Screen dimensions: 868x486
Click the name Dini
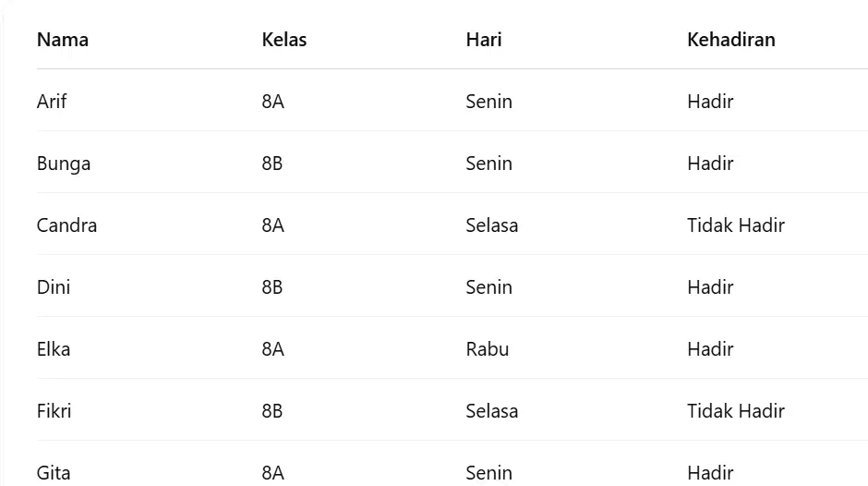click(x=54, y=287)
